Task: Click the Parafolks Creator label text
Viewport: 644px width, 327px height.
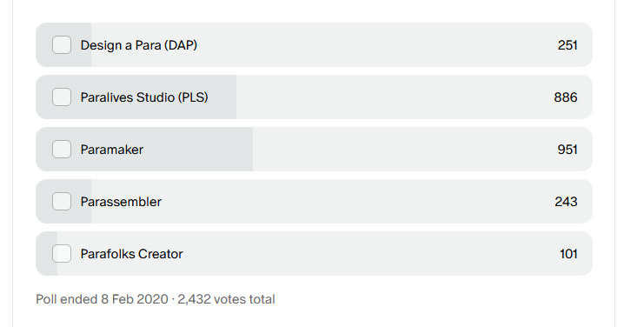Action: 131,254
